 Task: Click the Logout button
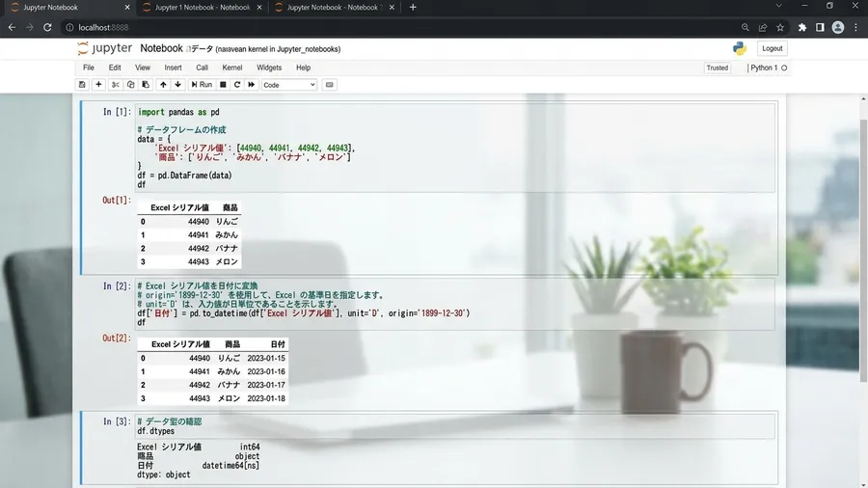[x=772, y=48]
